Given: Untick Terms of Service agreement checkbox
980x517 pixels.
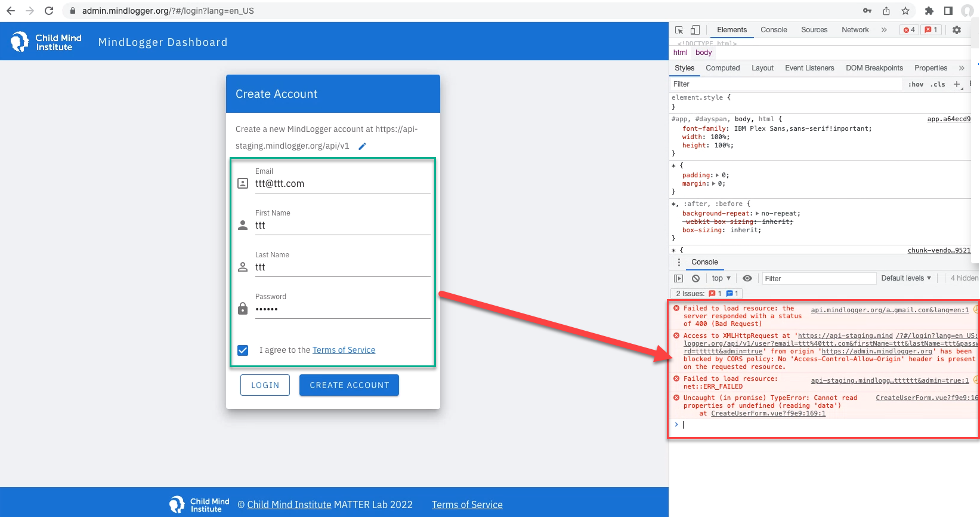Looking at the screenshot, I should coord(243,350).
